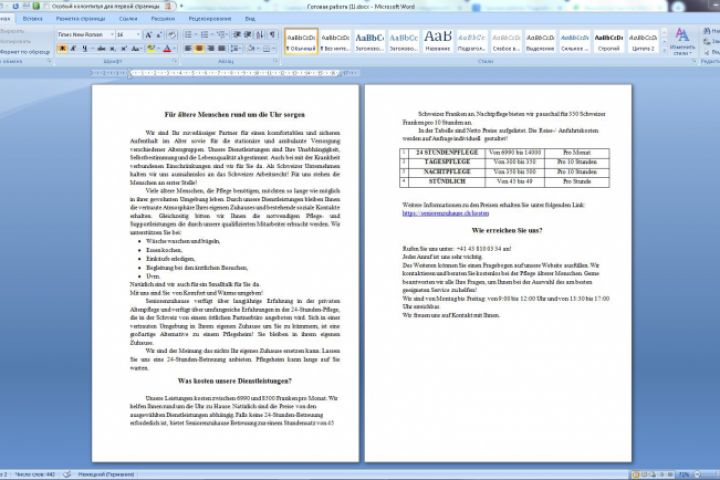Click table cell 24 STUNDENPFLEGE
This screenshot has height=480, width=720.
[x=447, y=152]
